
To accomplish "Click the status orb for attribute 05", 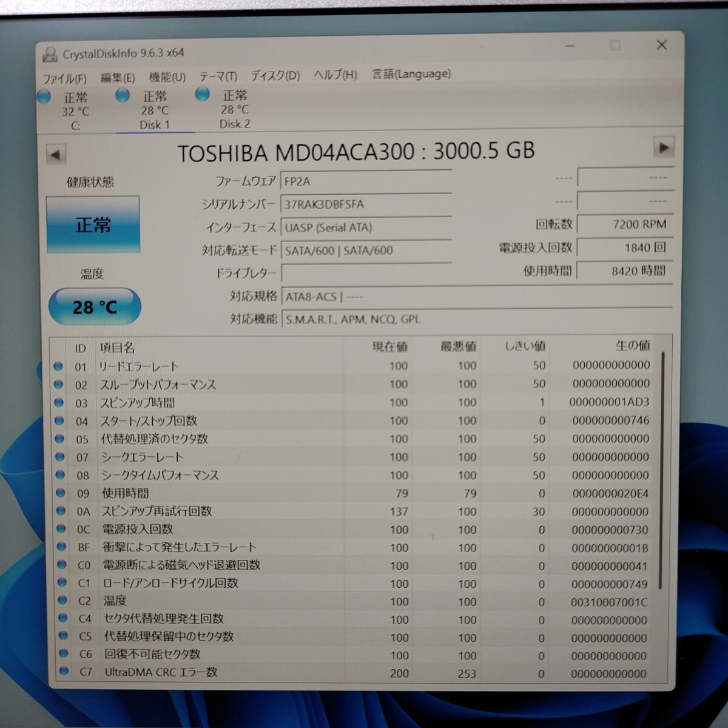I will [x=59, y=439].
